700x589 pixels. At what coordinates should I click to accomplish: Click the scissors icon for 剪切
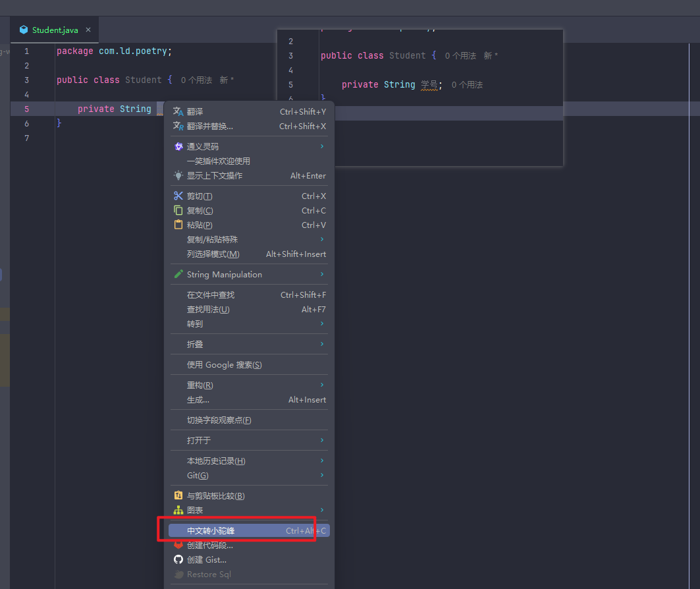pos(178,196)
